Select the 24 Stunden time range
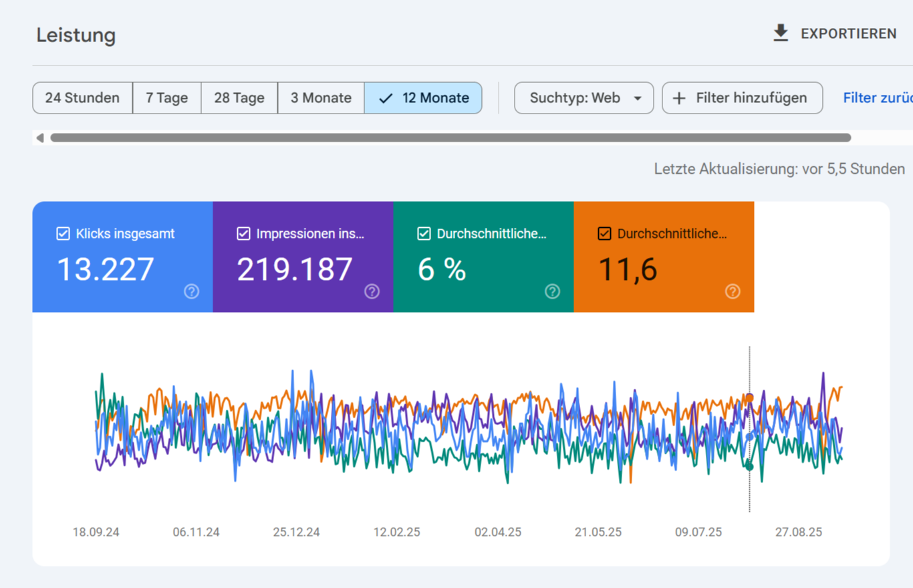Image resolution: width=913 pixels, height=588 pixels. pyautogui.click(x=82, y=98)
